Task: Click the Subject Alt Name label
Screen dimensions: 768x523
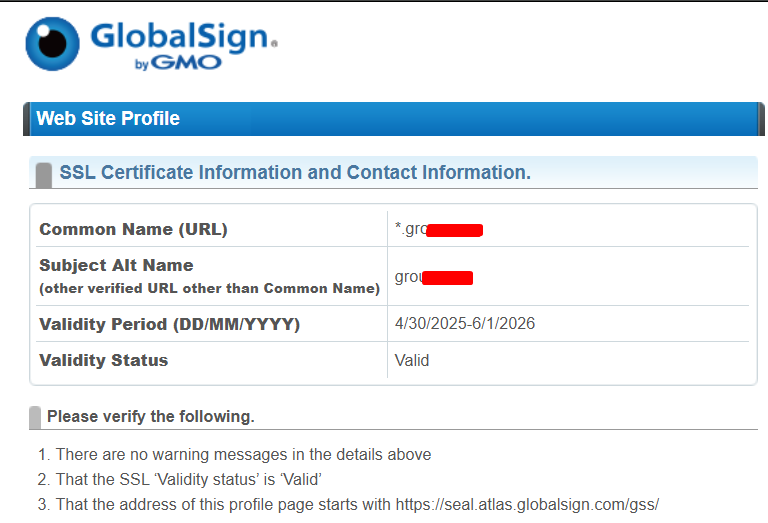Action: click(x=116, y=265)
